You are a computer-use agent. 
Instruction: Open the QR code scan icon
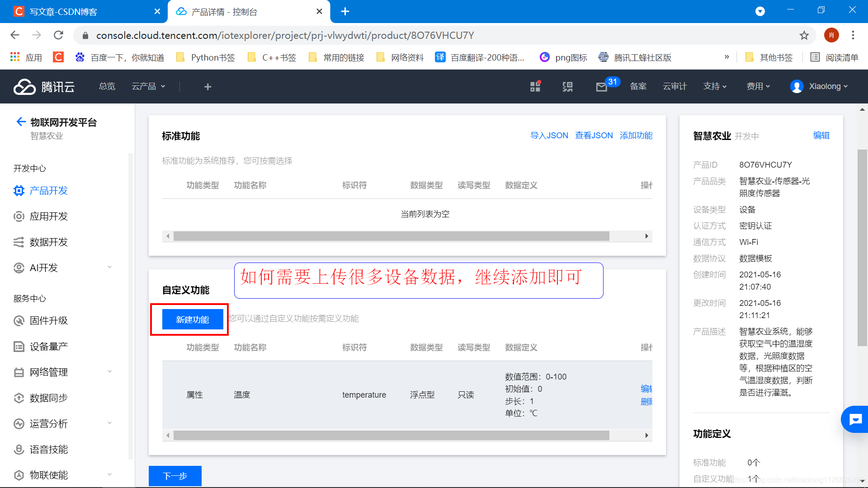coord(567,87)
